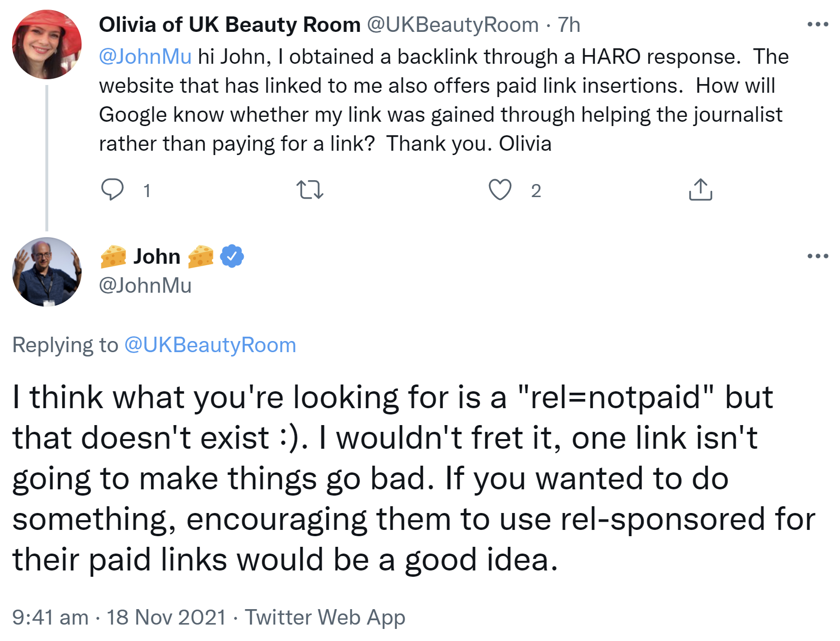Like Olivia's tweet with the heart icon
Screen dimensions: 840x641
(x=500, y=189)
